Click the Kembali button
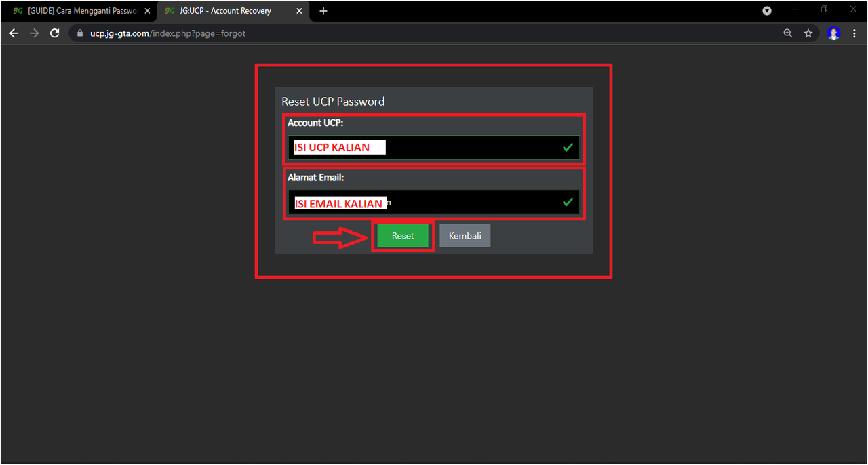868x465 pixels. [465, 236]
